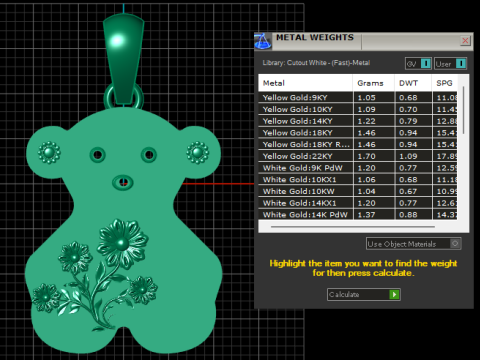
Task: Click the DWT column header
Action: pyautogui.click(x=413, y=83)
